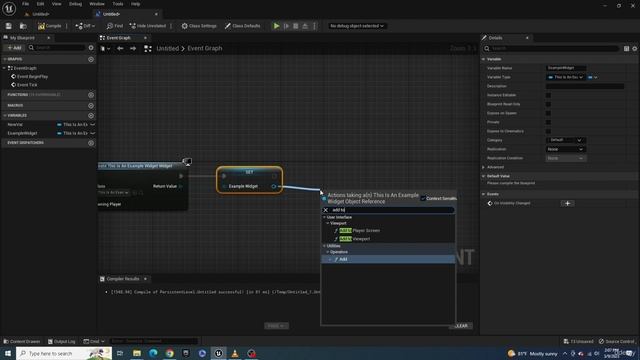
Task: Compile the blueprint
Action: pyautogui.click(x=49, y=26)
